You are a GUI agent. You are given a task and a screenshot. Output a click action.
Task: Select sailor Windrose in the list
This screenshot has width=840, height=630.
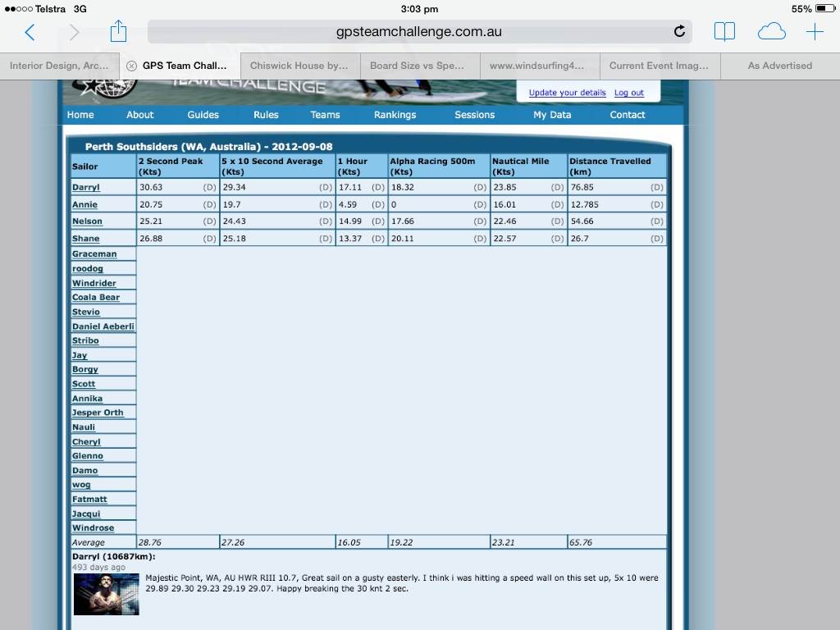93,528
